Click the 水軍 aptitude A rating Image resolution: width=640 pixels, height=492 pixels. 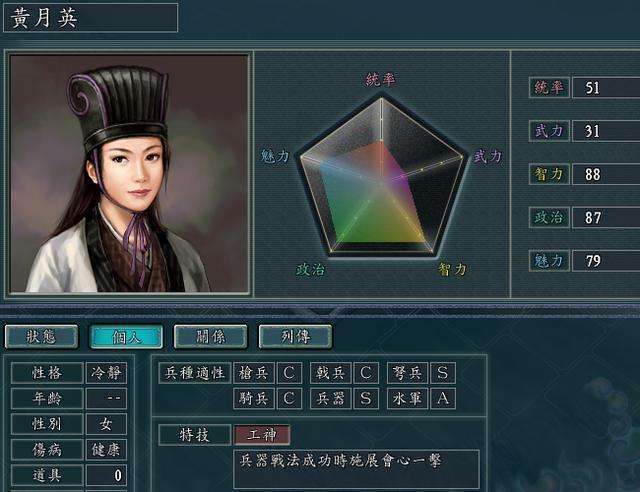pyautogui.click(x=443, y=398)
